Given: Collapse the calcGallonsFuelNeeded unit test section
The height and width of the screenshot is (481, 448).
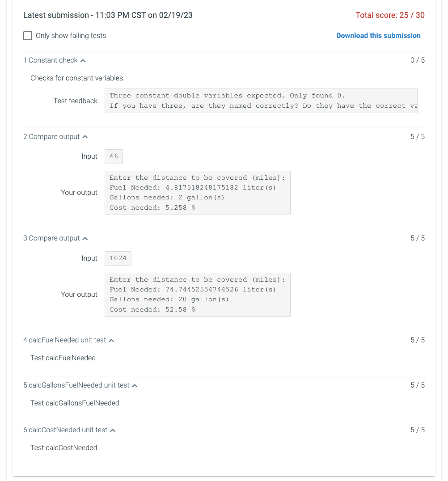Looking at the screenshot, I should coord(135,385).
